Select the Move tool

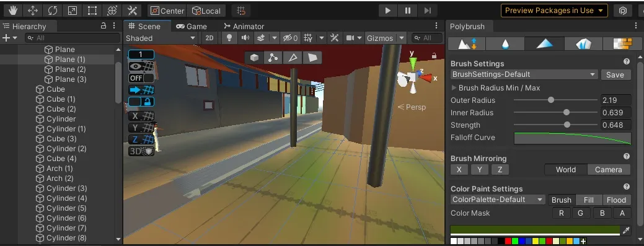click(33, 11)
